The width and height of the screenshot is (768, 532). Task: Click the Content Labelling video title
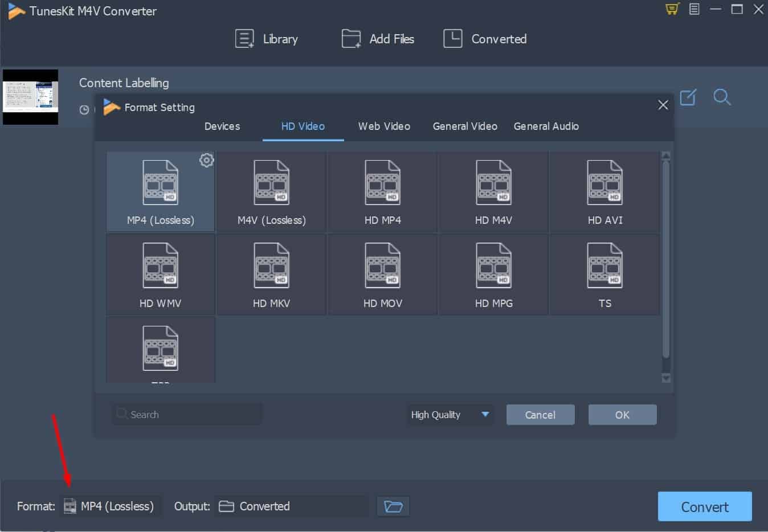124,83
